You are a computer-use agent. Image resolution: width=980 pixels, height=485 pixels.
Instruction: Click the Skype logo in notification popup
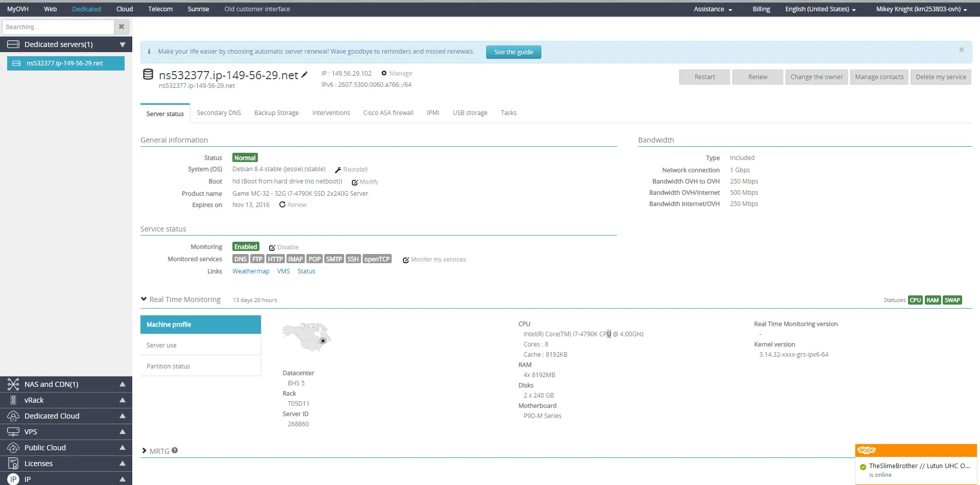867,450
